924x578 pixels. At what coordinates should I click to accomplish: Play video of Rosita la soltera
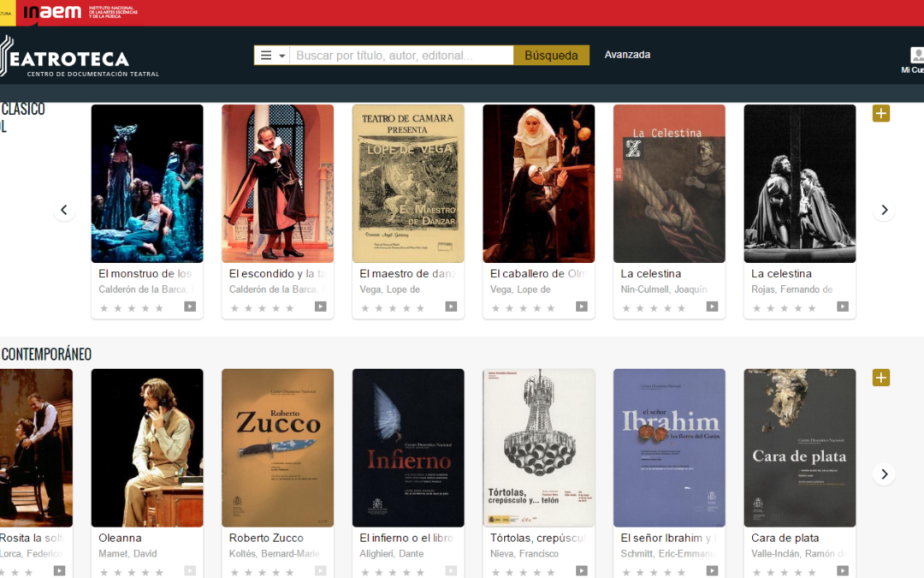tap(60, 571)
